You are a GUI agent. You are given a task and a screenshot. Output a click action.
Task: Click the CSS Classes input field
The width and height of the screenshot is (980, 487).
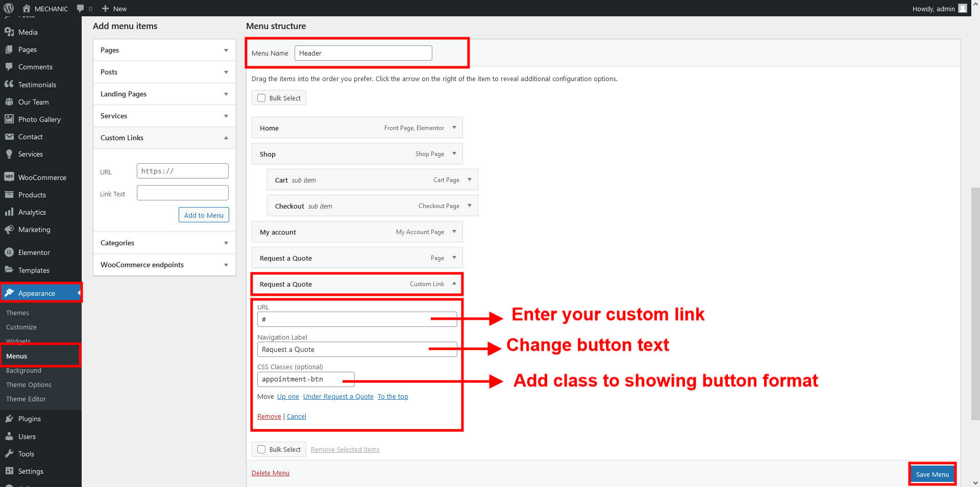click(305, 379)
